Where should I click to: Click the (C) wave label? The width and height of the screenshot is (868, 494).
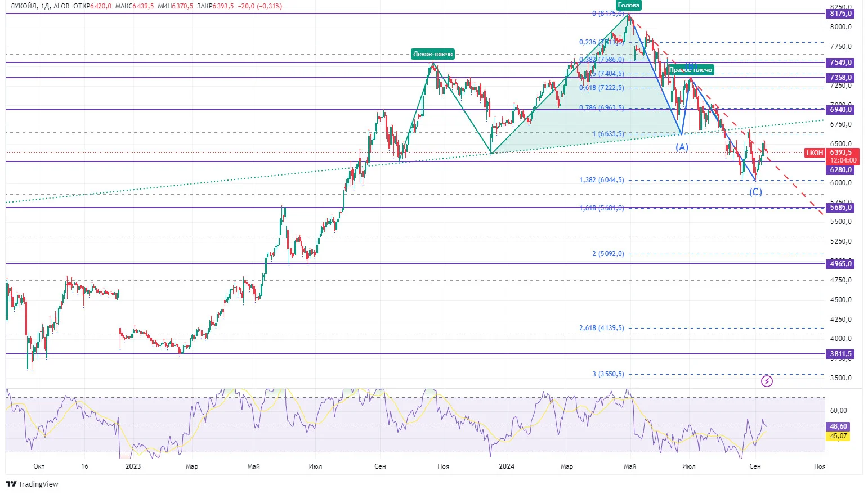[755, 192]
